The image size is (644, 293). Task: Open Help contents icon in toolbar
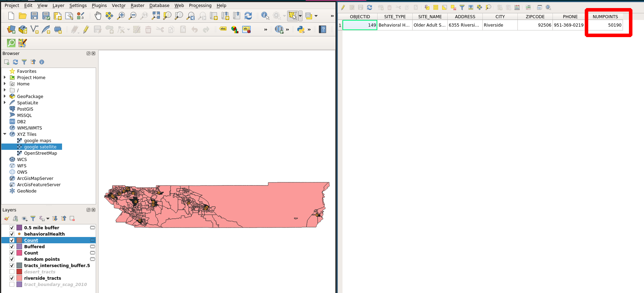pyautogui.click(x=323, y=29)
